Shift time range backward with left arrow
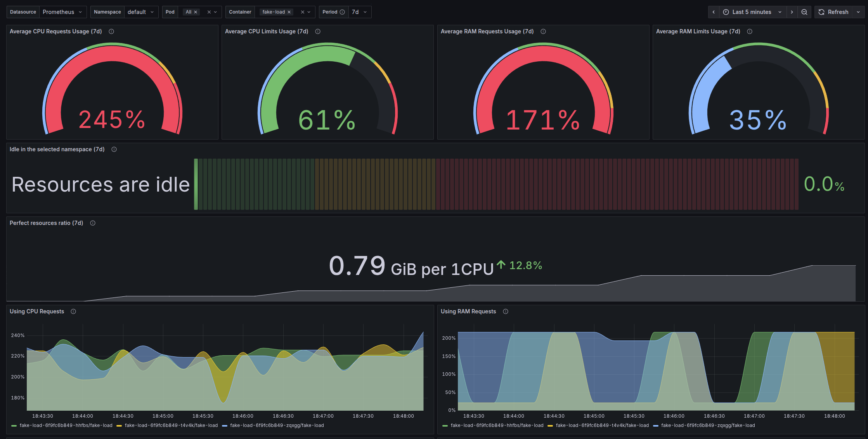The image size is (868, 439). [714, 12]
